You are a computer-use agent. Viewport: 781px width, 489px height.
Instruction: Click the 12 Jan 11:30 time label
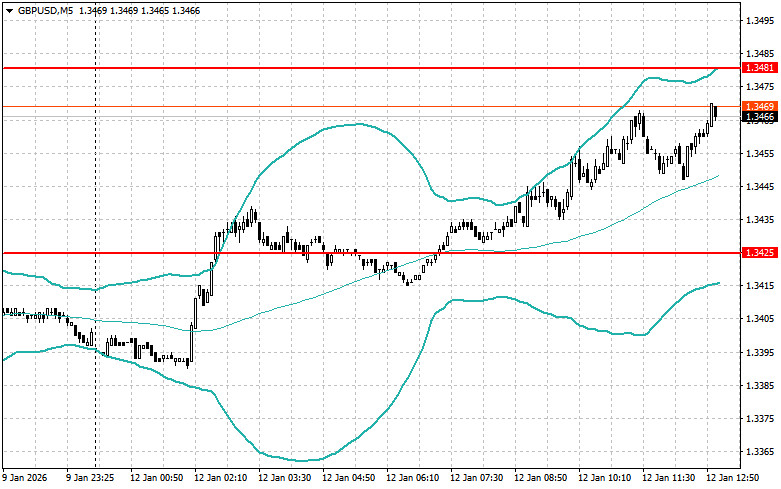pyautogui.click(x=668, y=478)
